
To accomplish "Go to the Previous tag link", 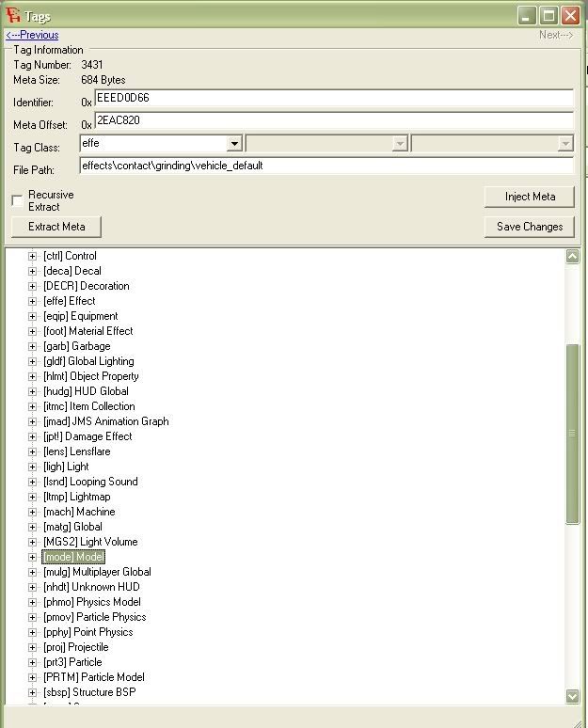I will [32, 35].
